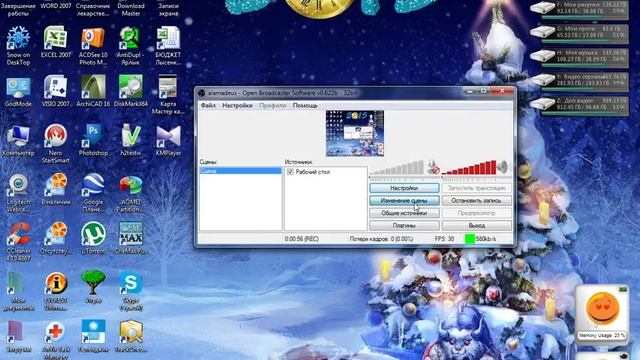The height and width of the screenshot is (360, 640).
Task: Open the Google Earth shortcut
Action: click(x=93, y=193)
